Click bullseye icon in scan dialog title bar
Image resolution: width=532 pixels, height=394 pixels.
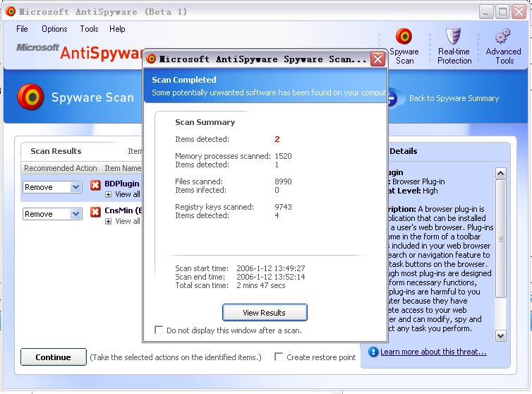[151, 59]
